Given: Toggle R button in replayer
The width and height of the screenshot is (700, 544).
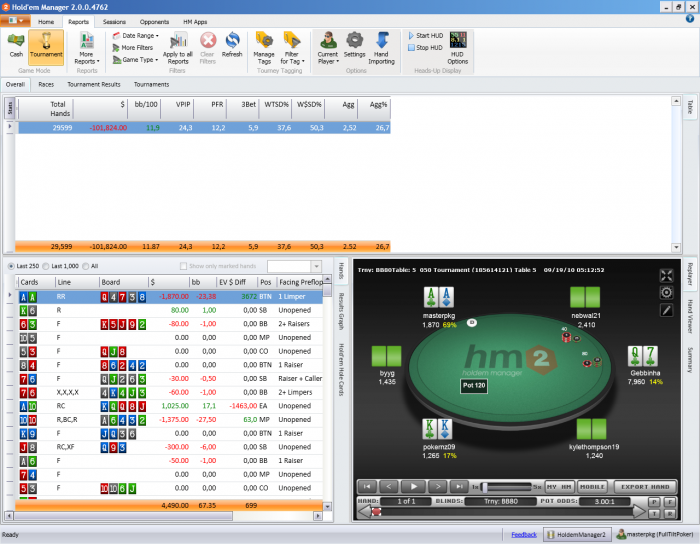Looking at the screenshot, I should coord(670,514).
